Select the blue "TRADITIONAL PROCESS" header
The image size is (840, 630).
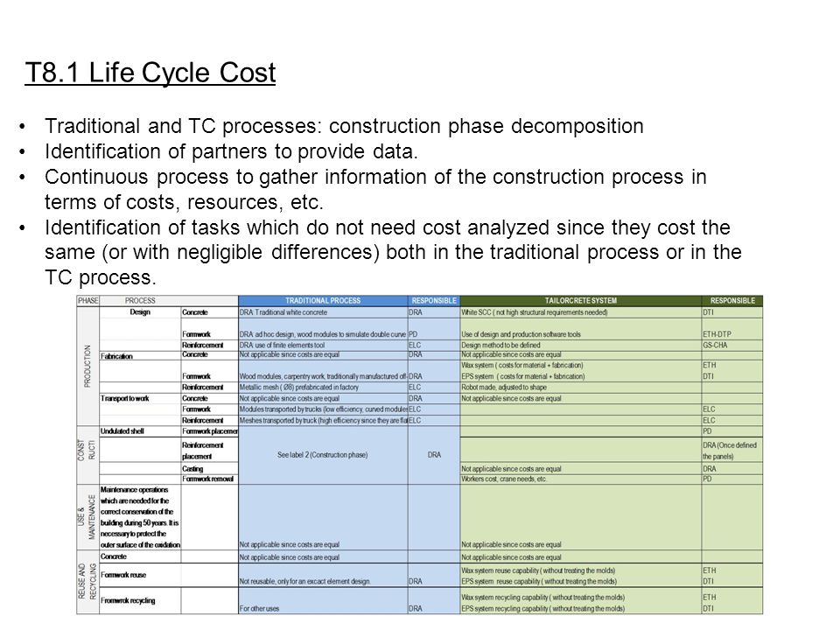click(323, 300)
